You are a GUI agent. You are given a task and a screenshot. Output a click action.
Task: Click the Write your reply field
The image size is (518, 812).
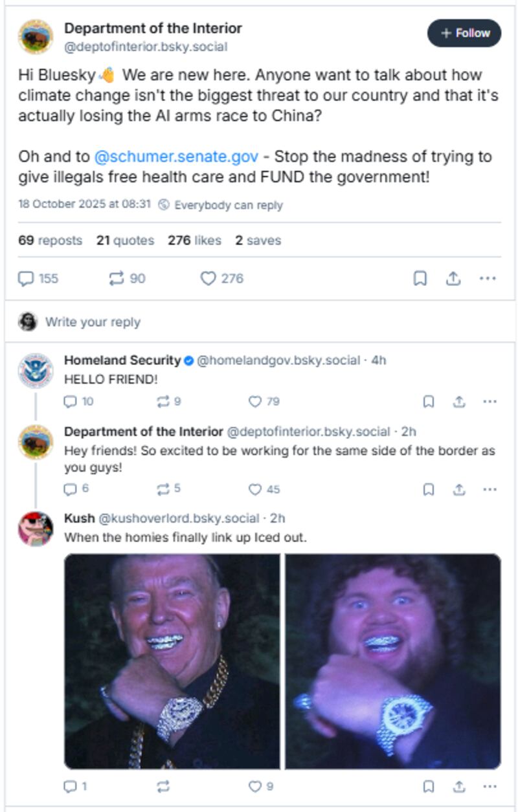(93, 322)
